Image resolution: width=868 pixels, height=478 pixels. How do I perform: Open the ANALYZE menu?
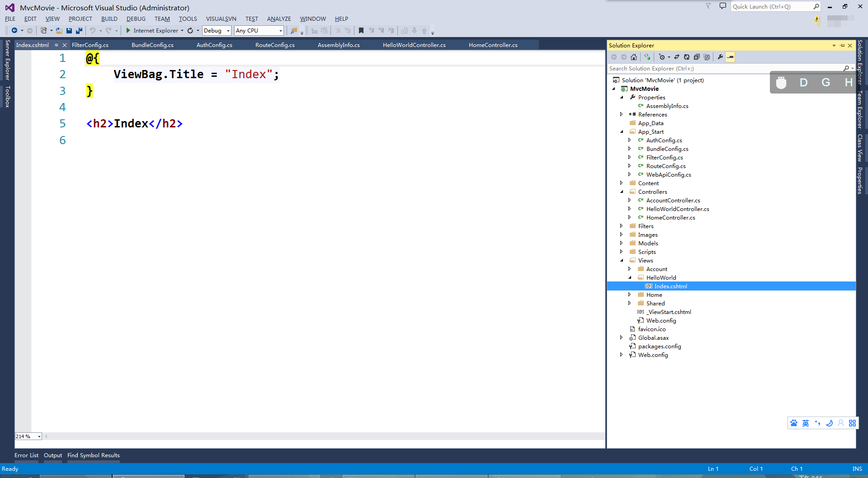point(279,19)
